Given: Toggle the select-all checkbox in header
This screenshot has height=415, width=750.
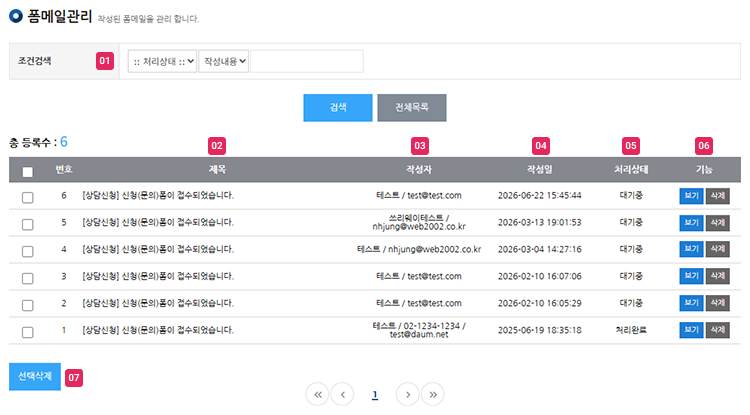Looking at the screenshot, I should click(28, 172).
